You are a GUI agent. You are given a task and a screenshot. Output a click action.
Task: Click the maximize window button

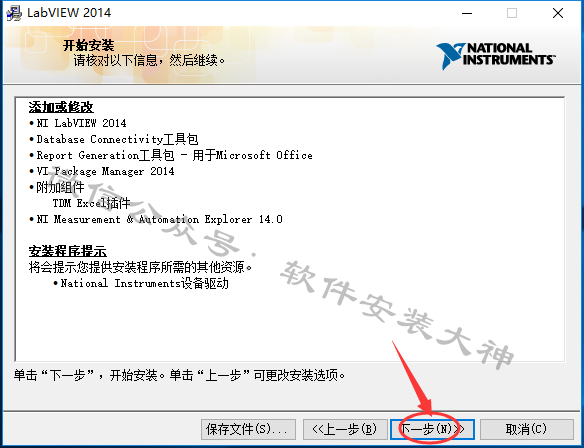512,13
